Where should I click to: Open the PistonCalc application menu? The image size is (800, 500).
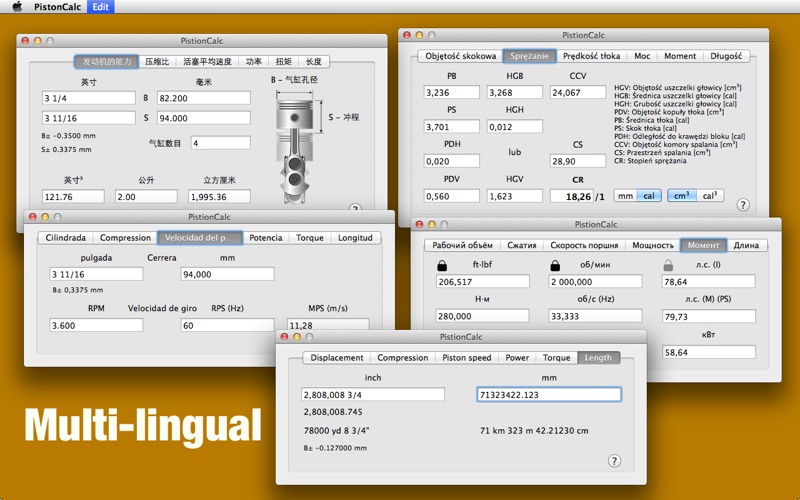(57, 7)
